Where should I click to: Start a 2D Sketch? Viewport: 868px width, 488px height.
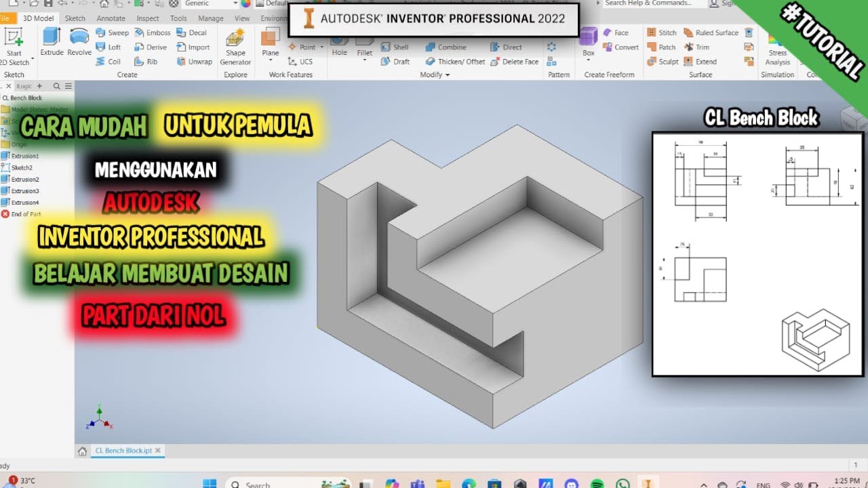point(14,46)
